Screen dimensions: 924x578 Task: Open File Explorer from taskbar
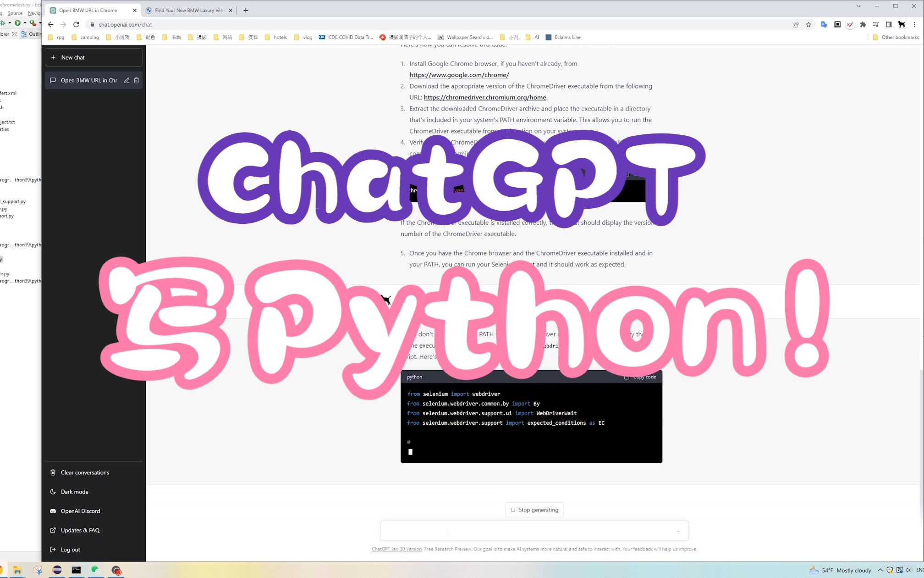click(x=17, y=570)
